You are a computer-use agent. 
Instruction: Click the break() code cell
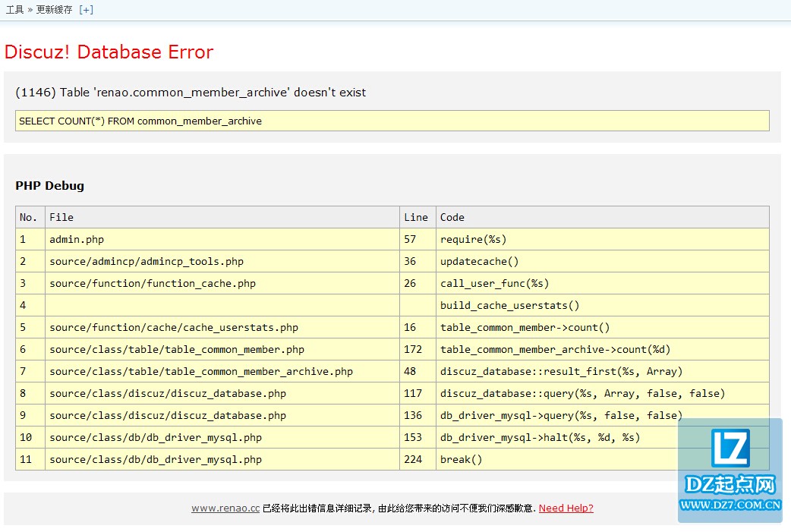tap(602, 459)
